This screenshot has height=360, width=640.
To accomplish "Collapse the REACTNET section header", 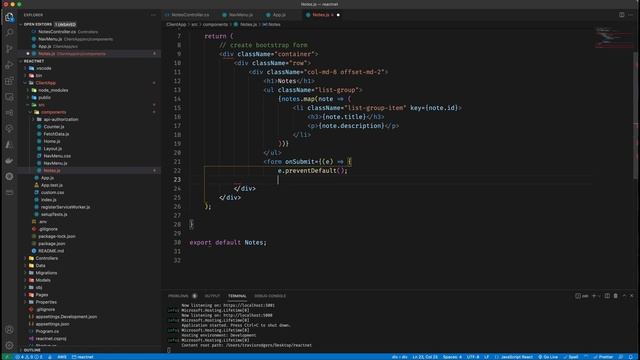I will coord(33,61).
